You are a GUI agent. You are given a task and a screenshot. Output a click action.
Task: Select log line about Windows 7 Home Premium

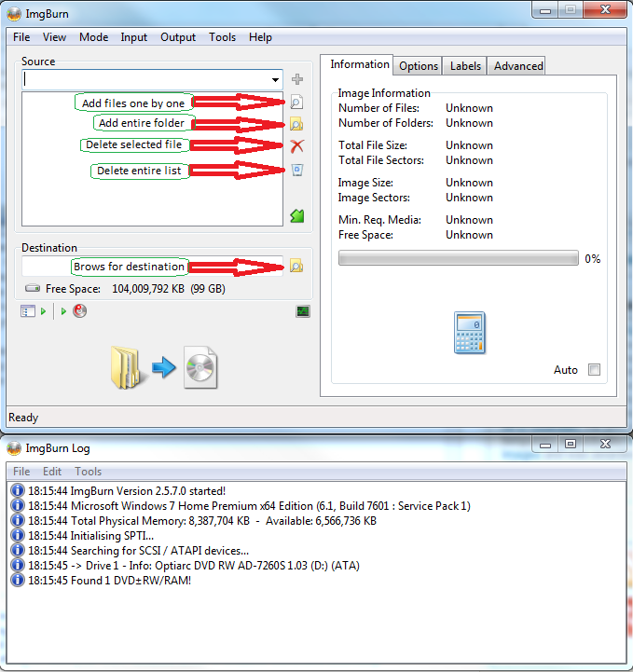[249, 506]
